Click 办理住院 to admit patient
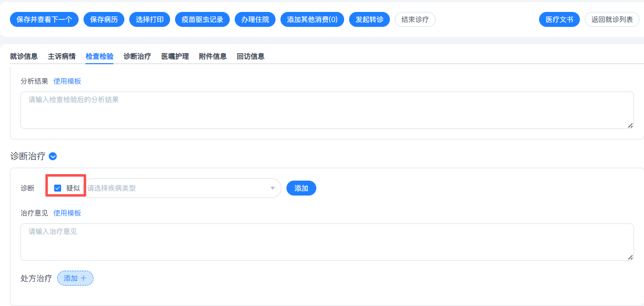Image resolution: width=644 pixels, height=306 pixels. [255, 19]
